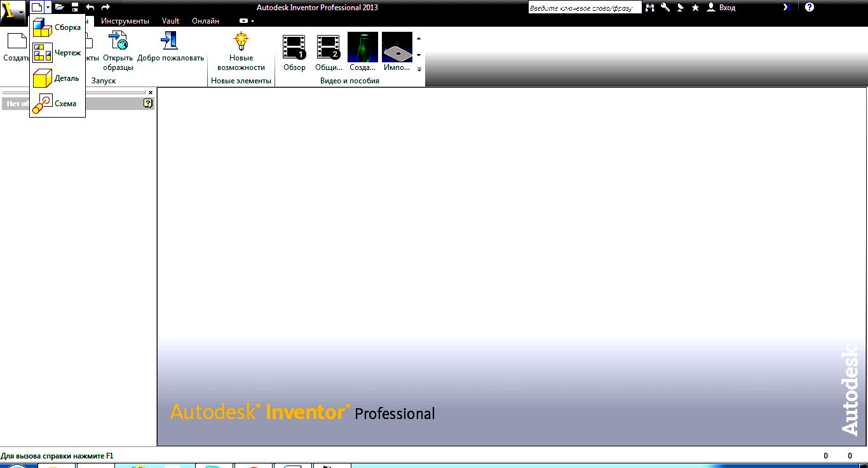
Task: Open the Импо... tutorial thumbnail
Action: point(397,52)
